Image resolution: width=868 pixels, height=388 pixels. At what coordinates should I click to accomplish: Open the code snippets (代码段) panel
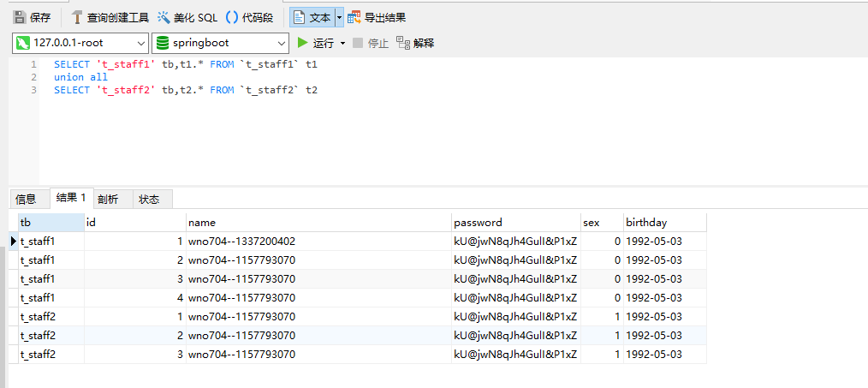point(249,17)
